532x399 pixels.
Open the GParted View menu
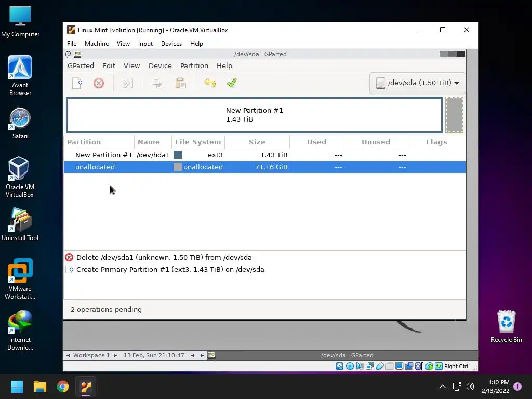point(131,66)
